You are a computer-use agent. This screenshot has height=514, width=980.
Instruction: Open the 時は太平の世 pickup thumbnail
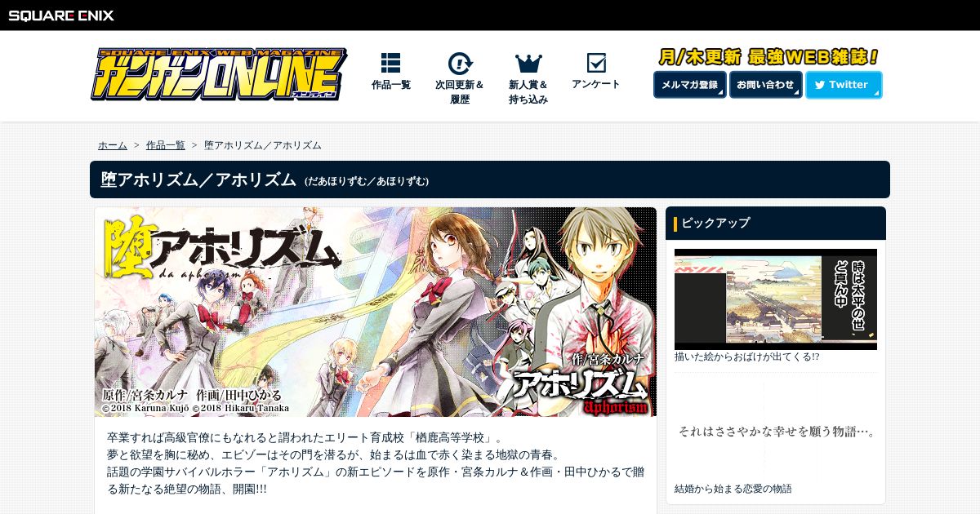[776, 299]
